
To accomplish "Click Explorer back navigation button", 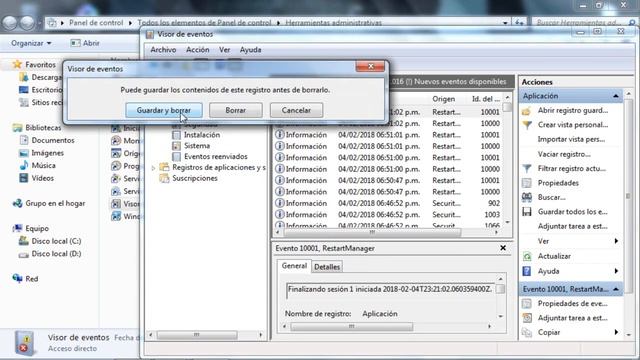I will point(10,22).
